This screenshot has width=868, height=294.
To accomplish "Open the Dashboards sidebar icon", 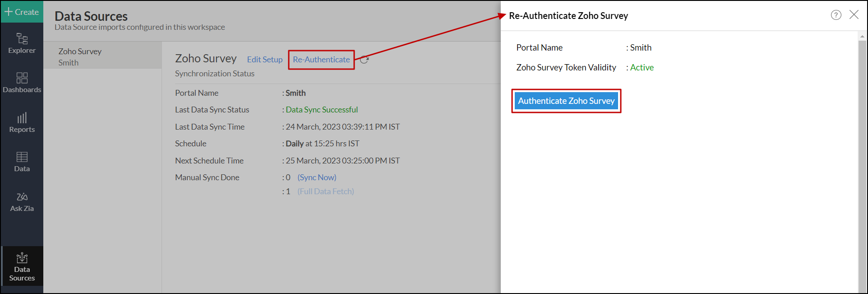I will [x=22, y=83].
